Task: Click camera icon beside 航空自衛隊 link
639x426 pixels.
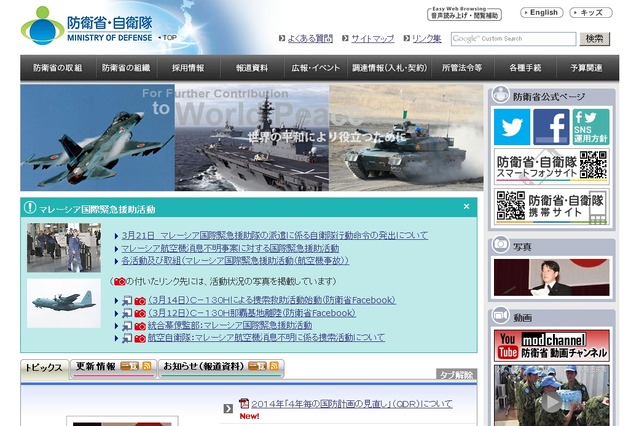Action: tap(140, 338)
